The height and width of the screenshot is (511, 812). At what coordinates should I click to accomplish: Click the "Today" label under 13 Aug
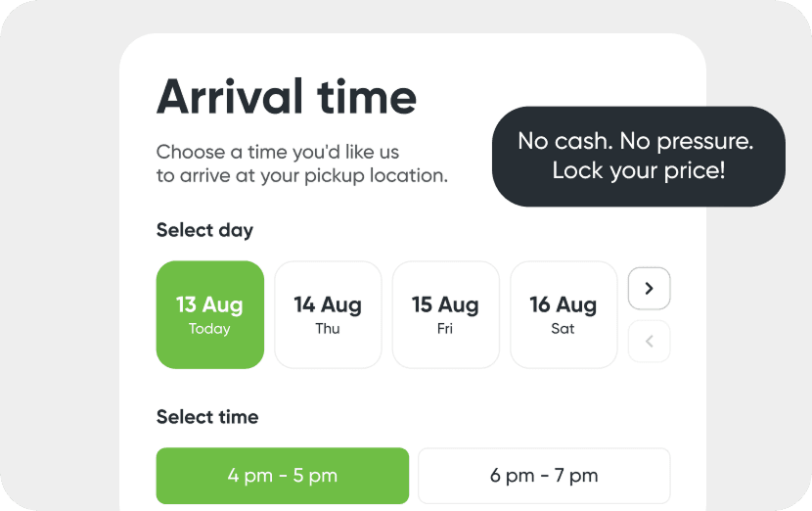point(209,329)
